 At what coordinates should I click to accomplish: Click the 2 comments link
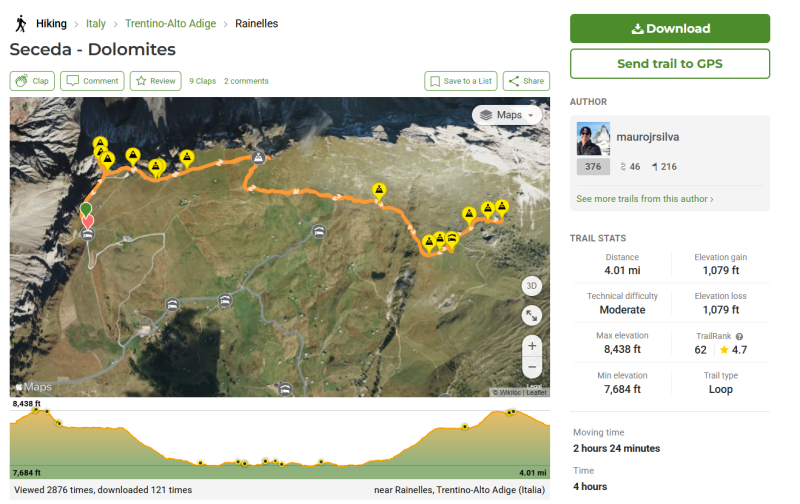click(x=246, y=81)
